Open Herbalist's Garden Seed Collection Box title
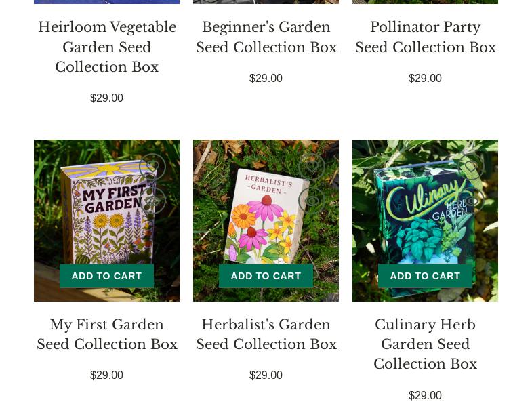Viewport: 532px width, 406px height. pos(266,334)
